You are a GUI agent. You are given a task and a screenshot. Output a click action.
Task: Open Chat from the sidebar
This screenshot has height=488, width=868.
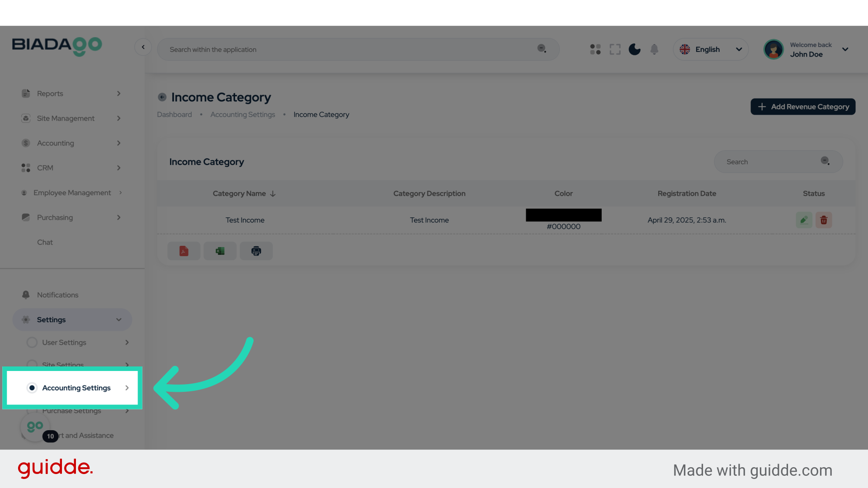(45, 242)
